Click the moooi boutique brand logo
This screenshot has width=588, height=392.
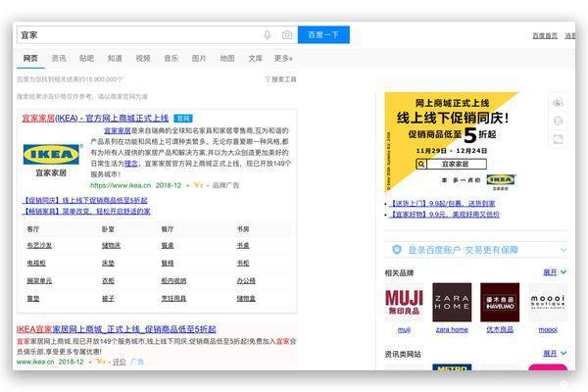coord(547,303)
